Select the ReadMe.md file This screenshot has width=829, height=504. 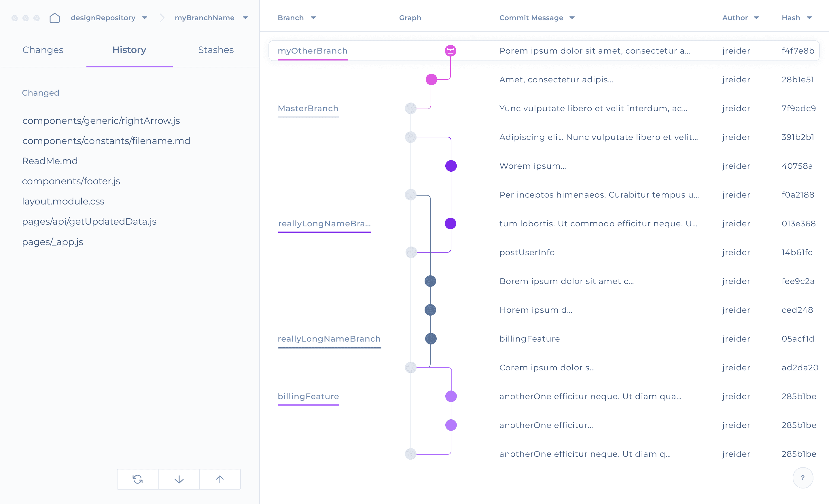pos(50,161)
